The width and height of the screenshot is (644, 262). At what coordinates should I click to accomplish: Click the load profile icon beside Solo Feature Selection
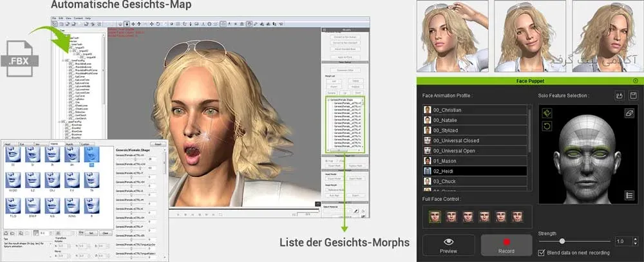point(620,96)
